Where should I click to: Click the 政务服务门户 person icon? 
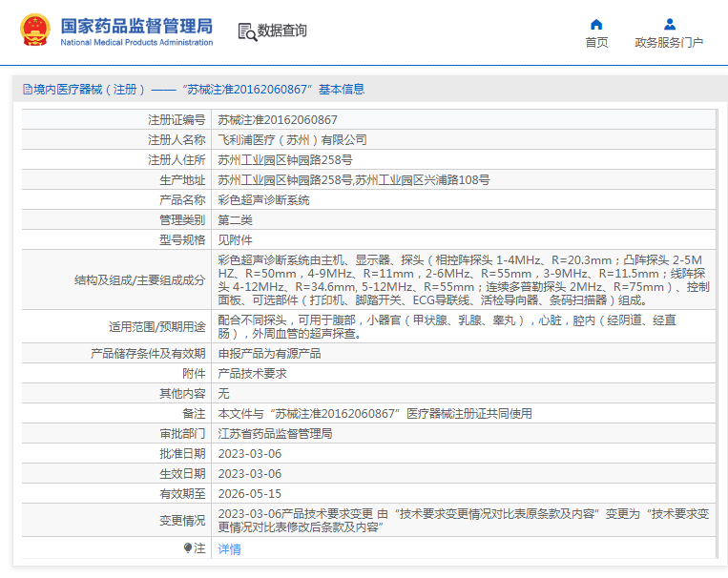tap(669, 24)
